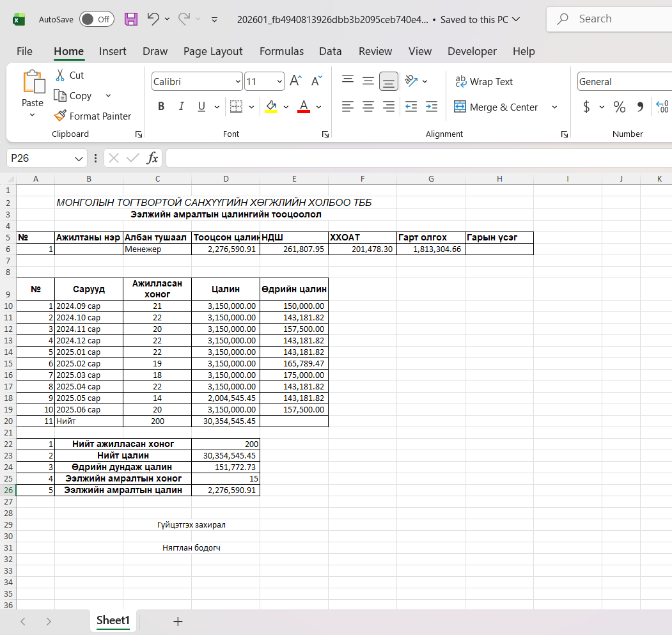Open the Name Box dropdown arrow

click(79, 159)
